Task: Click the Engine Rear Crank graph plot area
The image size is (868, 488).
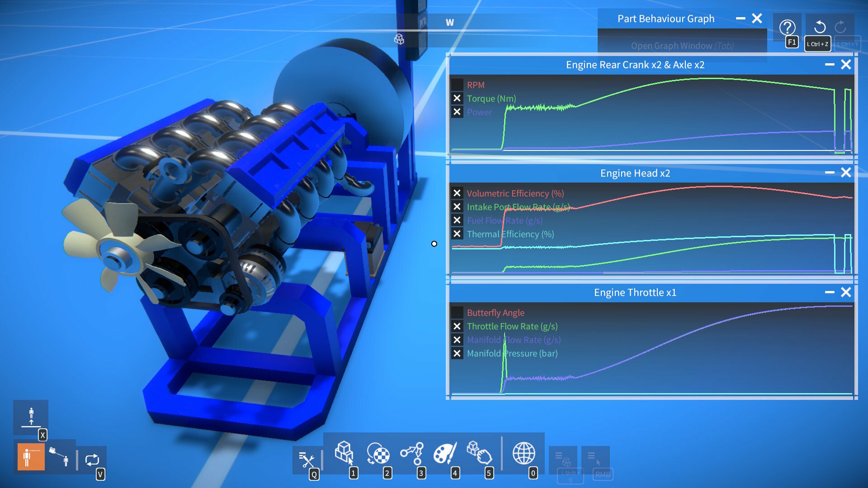Action: pyautogui.click(x=652, y=114)
